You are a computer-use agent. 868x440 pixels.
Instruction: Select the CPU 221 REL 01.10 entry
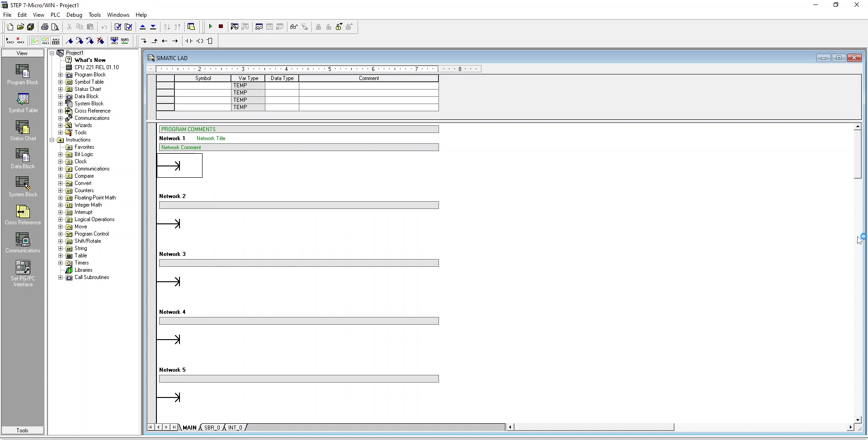point(96,67)
